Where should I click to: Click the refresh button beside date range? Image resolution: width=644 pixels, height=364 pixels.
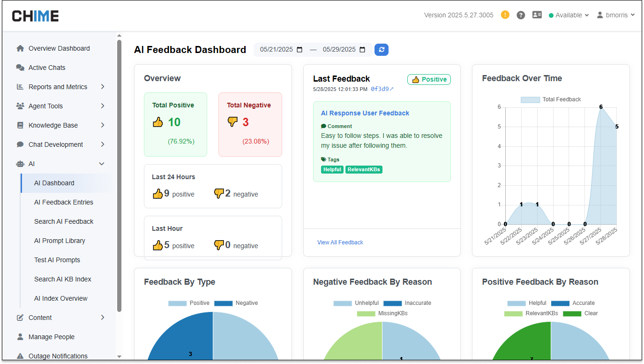[x=382, y=50]
